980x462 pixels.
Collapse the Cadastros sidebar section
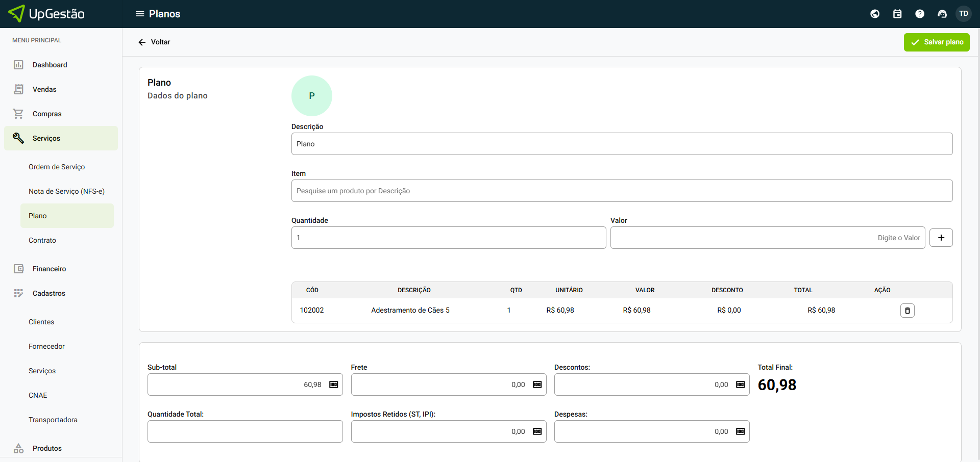(49, 293)
